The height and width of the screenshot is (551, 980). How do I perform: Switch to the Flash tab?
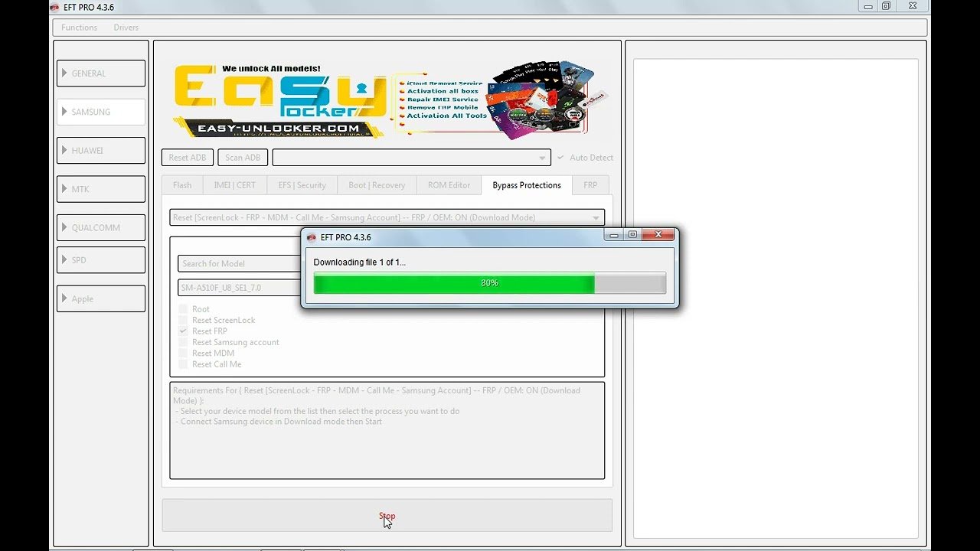pos(182,185)
